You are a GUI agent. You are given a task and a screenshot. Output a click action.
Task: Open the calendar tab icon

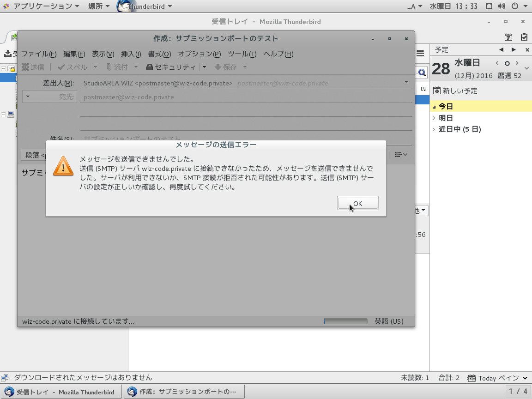pyautogui.click(x=508, y=37)
